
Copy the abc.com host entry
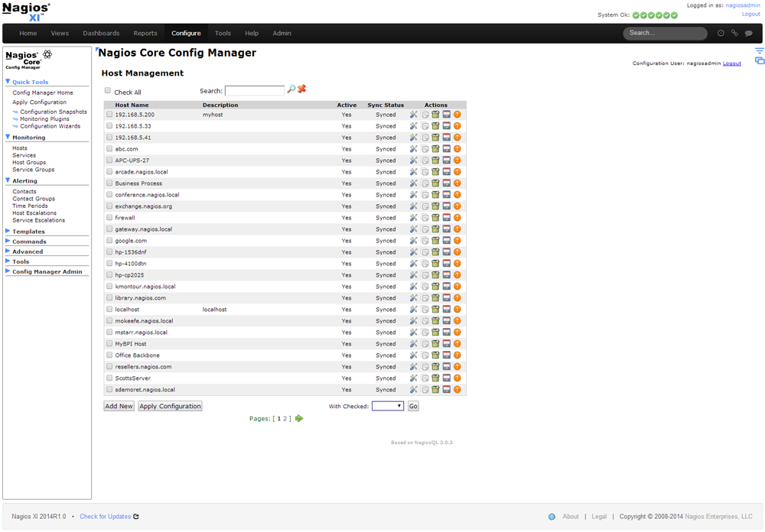[x=425, y=148]
